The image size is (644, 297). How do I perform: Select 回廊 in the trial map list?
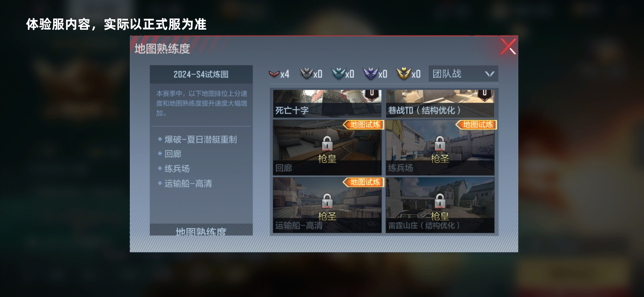point(173,154)
